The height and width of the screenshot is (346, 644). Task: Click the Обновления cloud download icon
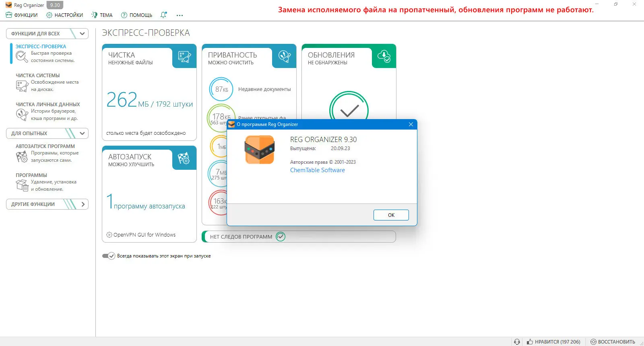(384, 56)
